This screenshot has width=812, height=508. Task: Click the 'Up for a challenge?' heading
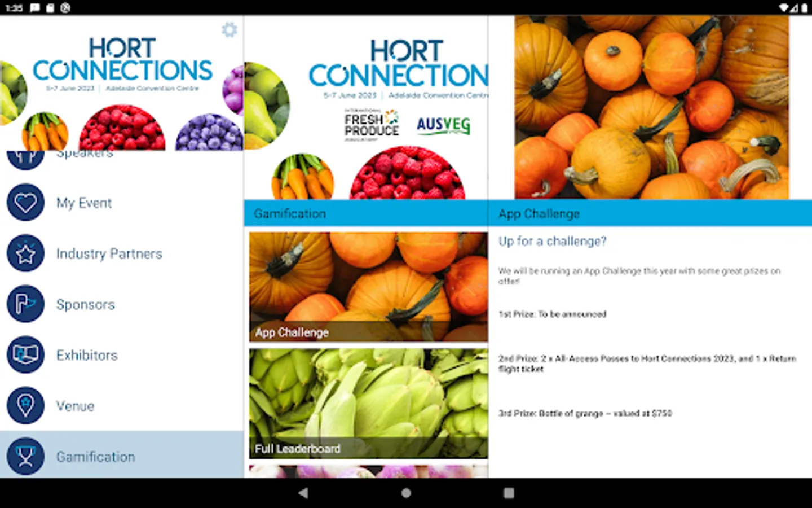coord(552,241)
